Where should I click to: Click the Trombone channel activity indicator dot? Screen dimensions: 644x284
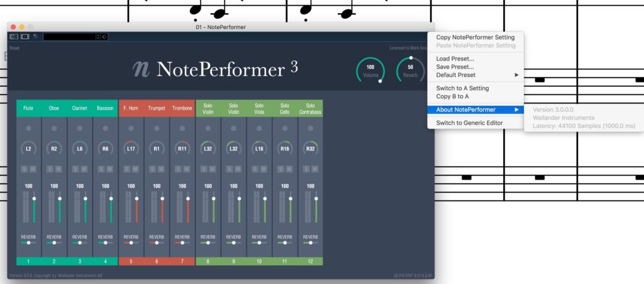(x=182, y=128)
